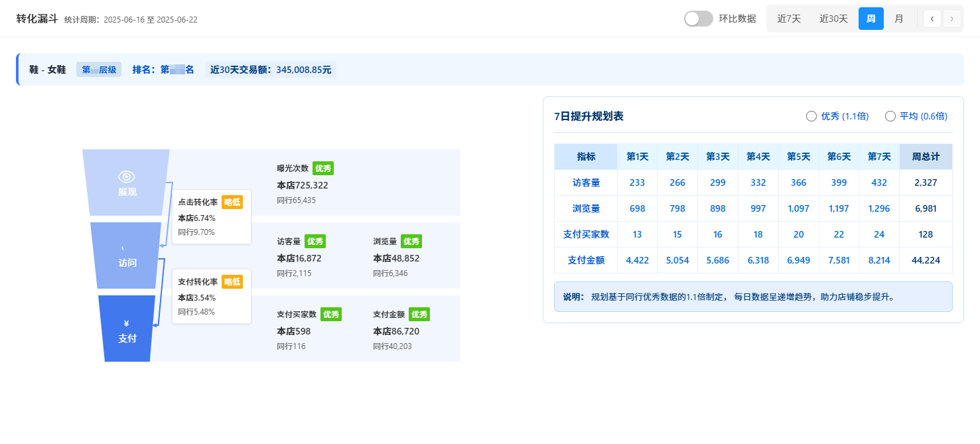Click the 略低 badge beside 点击转化率
This screenshot has height=444, width=980.
pos(232,202)
